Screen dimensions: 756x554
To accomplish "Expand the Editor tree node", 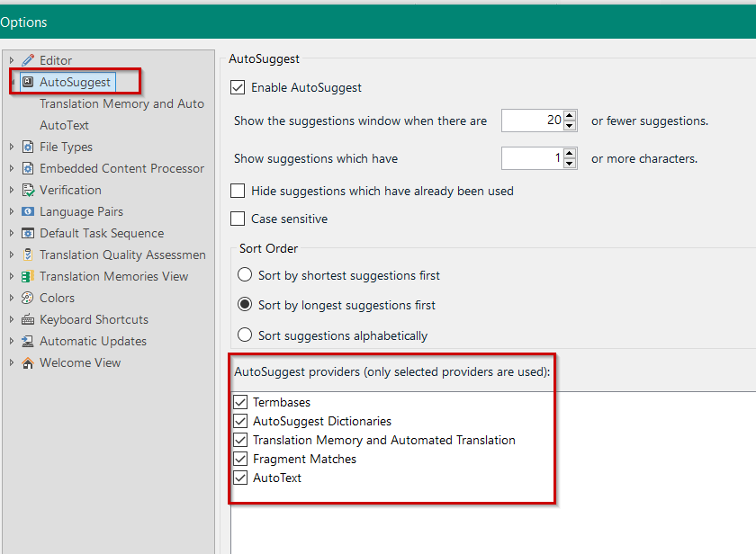I will tap(12, 60).
